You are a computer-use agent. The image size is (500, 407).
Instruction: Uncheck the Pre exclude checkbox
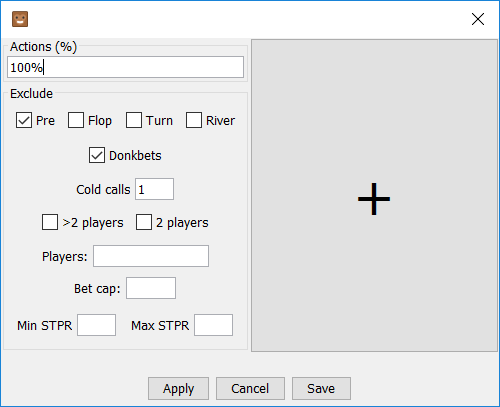click(x=24, y=120)
